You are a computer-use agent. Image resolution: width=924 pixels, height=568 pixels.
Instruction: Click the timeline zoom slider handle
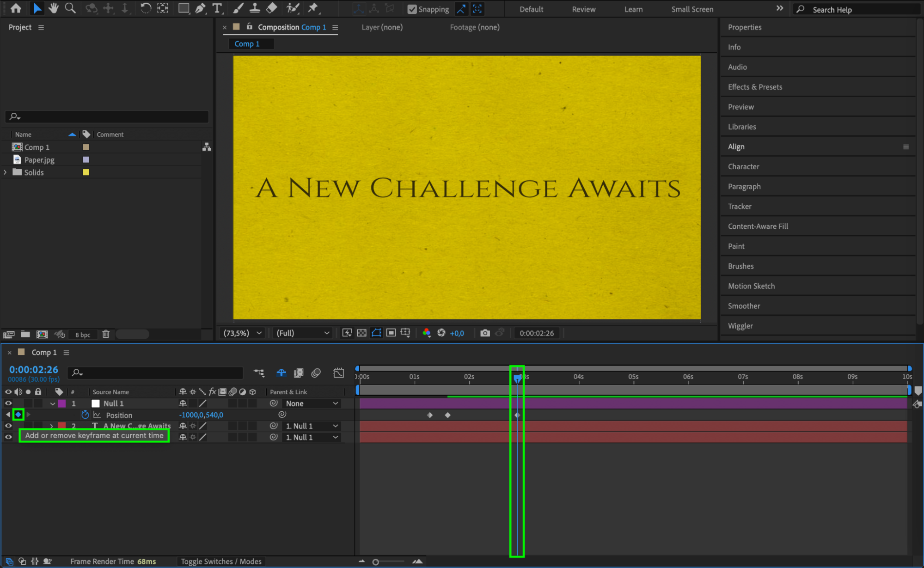pos(376,562)
